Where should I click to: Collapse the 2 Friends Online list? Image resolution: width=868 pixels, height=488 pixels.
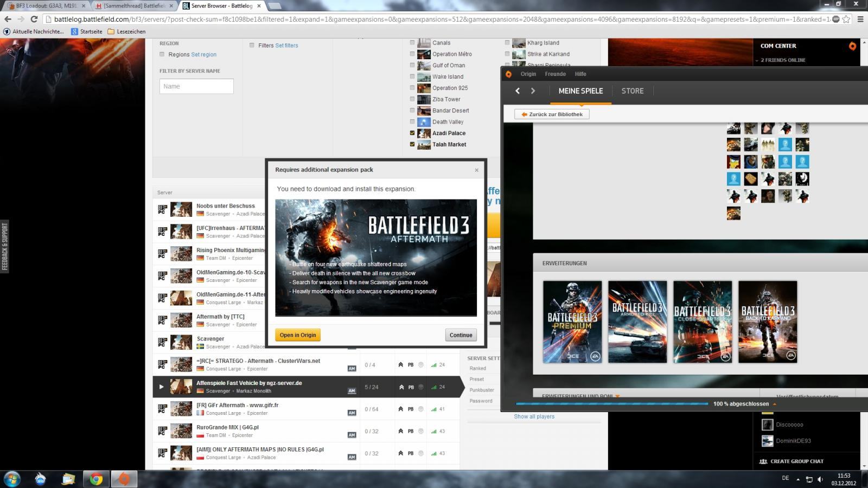pos(757,60)
